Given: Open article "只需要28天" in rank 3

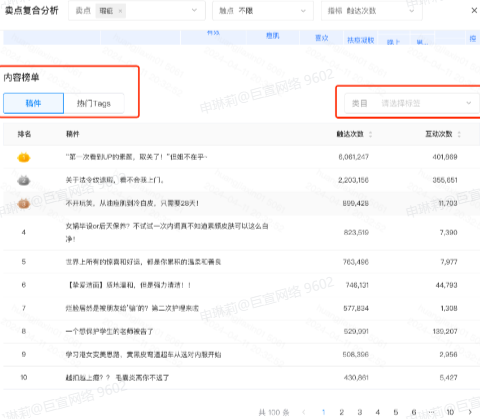Looking at the screenshot, I should [132, 203].
